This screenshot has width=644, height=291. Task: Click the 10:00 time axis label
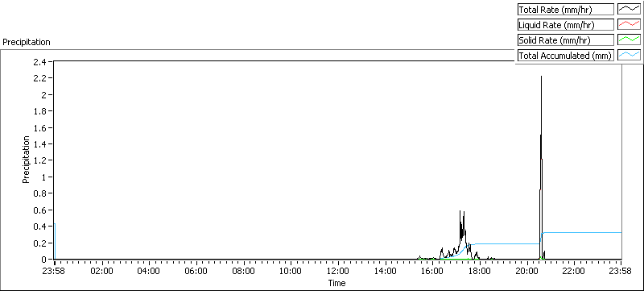click(291, 271)
